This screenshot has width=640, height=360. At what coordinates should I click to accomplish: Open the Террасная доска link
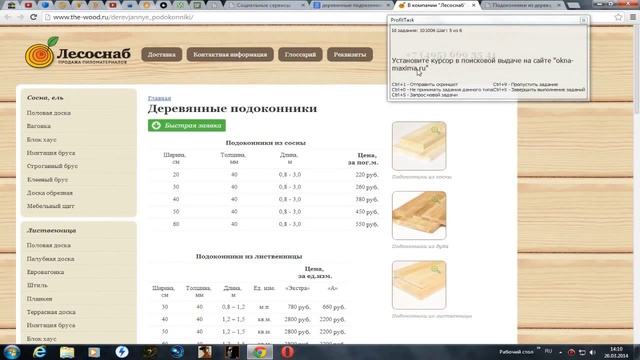tap(51, 312)
